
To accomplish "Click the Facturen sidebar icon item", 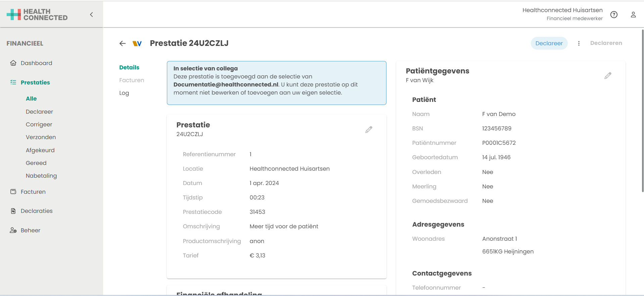I will pos(33,192).
